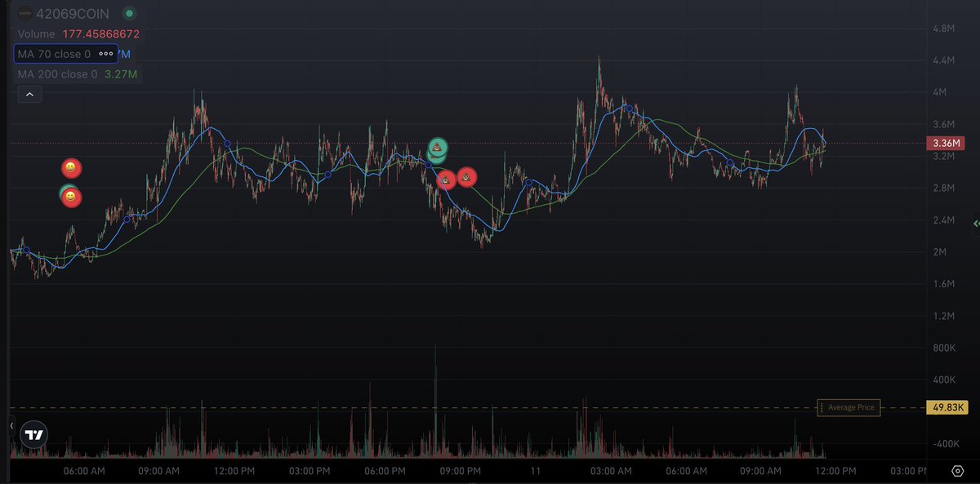Click the red 3.36M price tag

(x=945, y=143)
